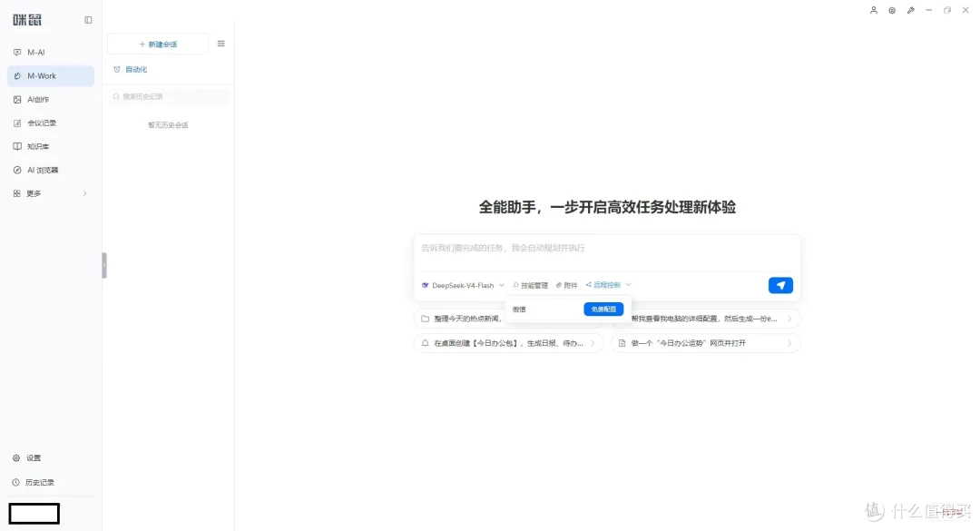Open 技能管理 skill management
This screenshot has width=980, height=531.
coord(530,285)
